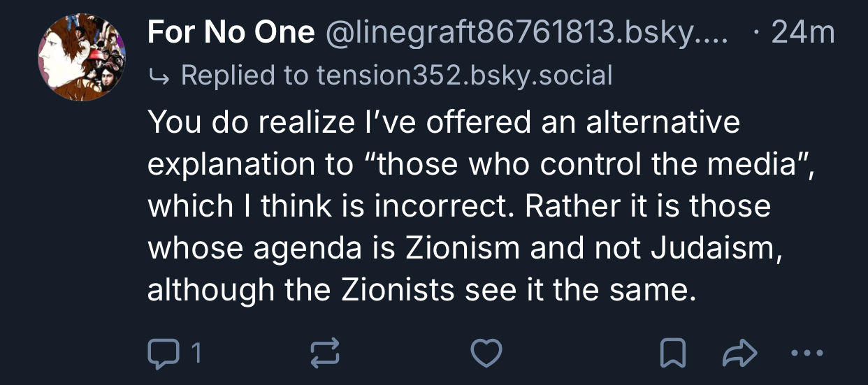Viewport: 868px width, 385px height.
Task: Open the For No One profile avatar
Action: (x=81, y=58)
